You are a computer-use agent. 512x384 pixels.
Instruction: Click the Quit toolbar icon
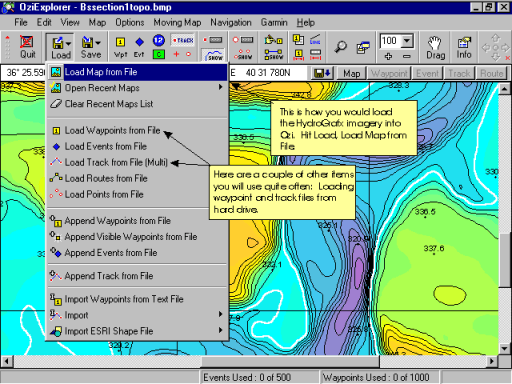pyautogui.click(x=27, y=47)
